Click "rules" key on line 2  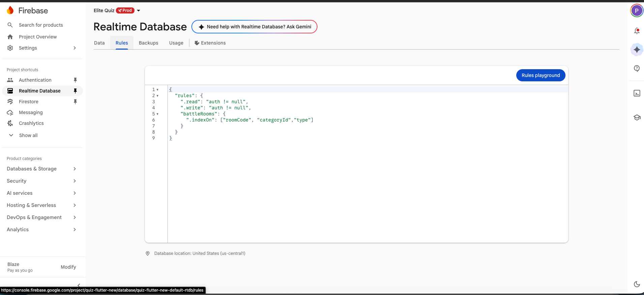pos(185,96)
